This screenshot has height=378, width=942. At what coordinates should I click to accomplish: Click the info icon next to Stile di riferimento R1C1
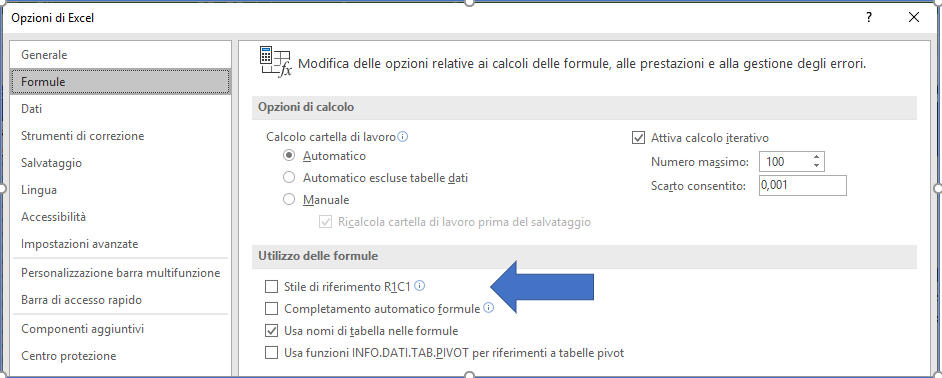[420, 285]
